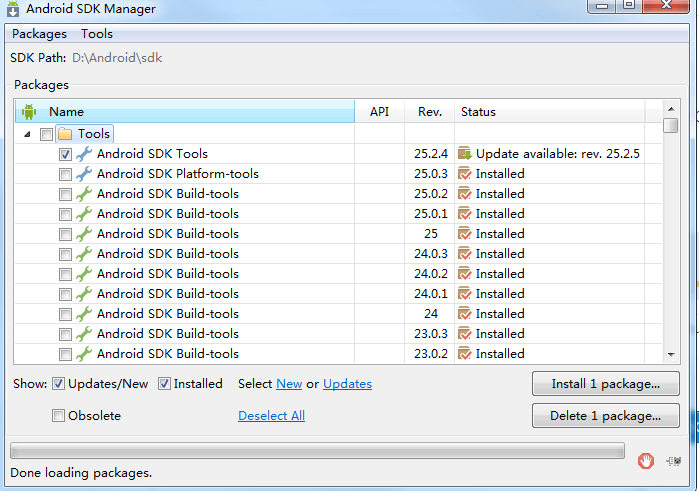The height and width of the screenshot is (491, 699).
Task: Click the green wrench icon of Build-tools 24
Action: coord(84,314)
